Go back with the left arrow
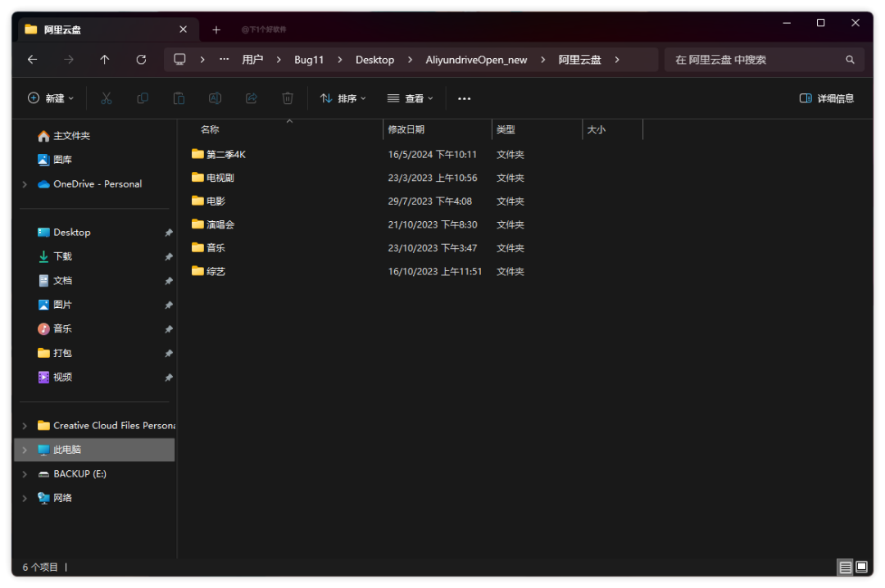 (32, 59)
